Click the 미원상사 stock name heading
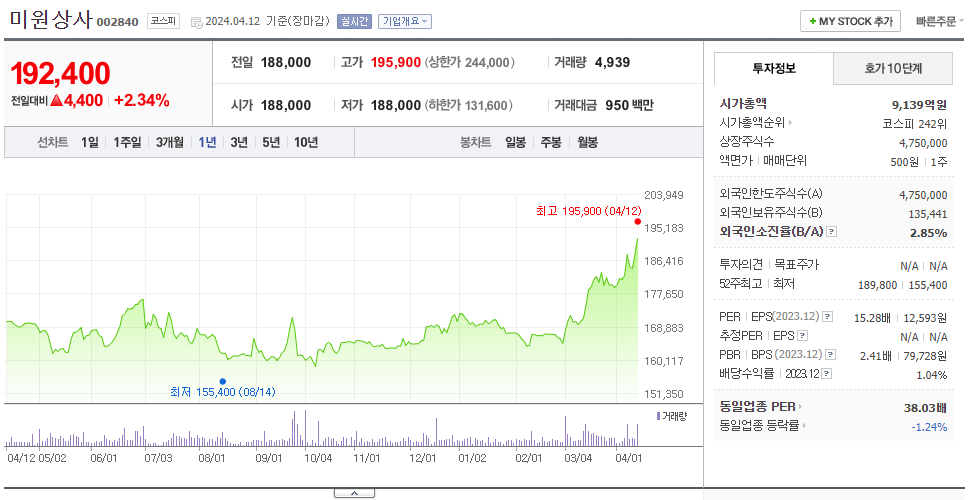Image resolution: width=968 pixels, height=500 pixels. pos(51,20)
